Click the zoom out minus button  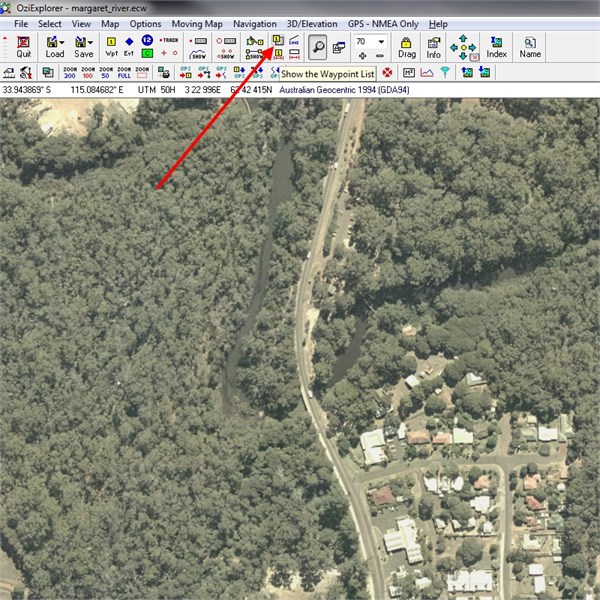click(x=380, y=55)
